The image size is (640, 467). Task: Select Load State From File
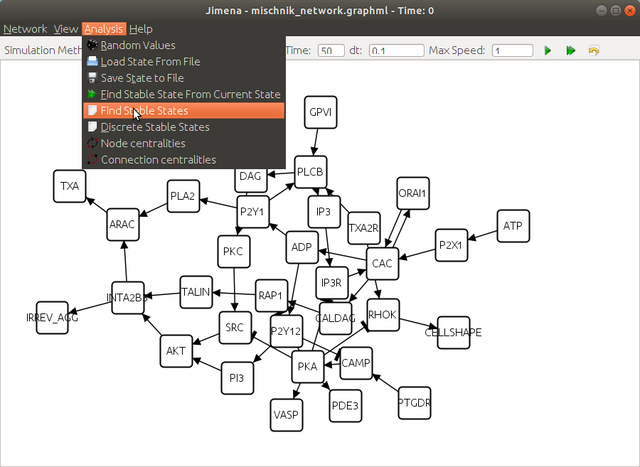click(x=184, y=62)
